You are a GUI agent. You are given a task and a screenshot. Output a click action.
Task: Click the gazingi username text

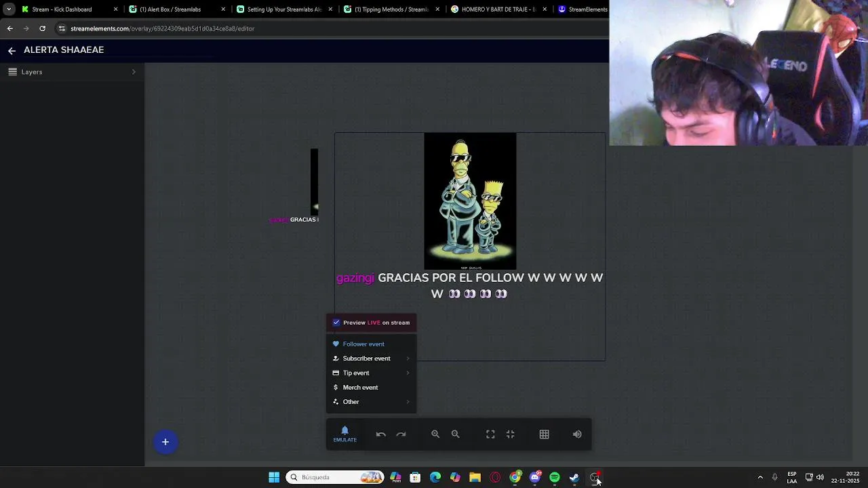(355, 278)
